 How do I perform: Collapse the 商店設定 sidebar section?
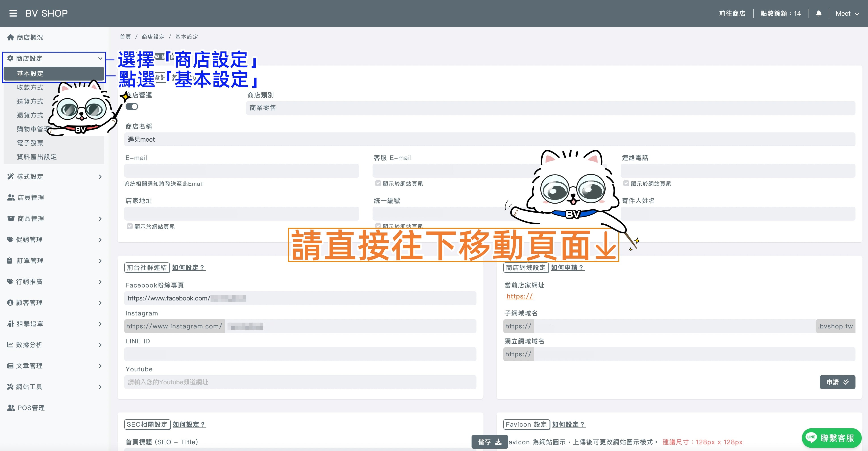100,58
